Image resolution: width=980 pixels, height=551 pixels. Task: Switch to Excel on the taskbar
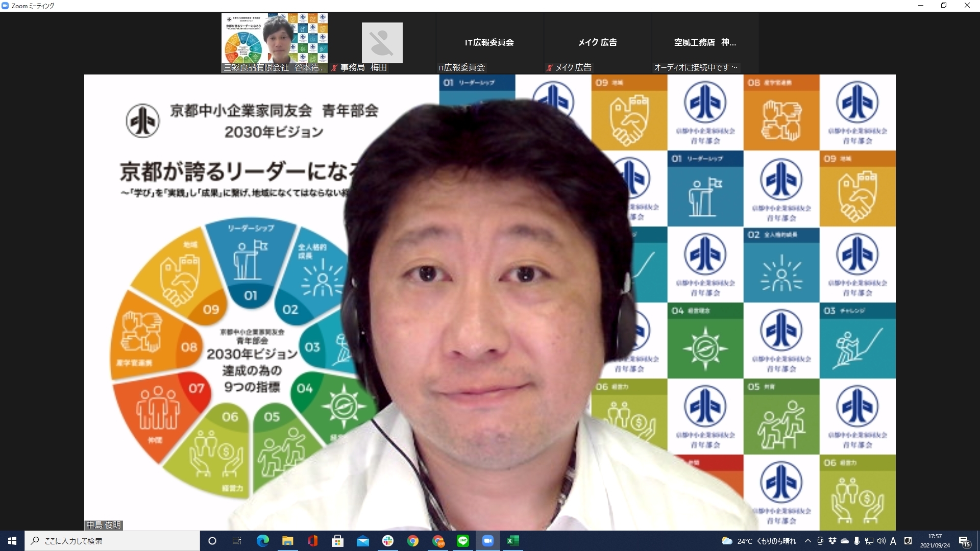pos(513,541)
